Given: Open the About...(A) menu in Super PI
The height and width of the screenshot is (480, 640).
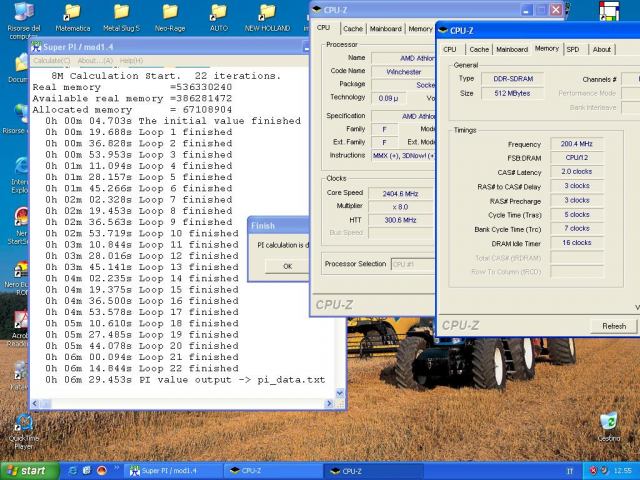Looking at the screenshot, I should pos(95,60).
